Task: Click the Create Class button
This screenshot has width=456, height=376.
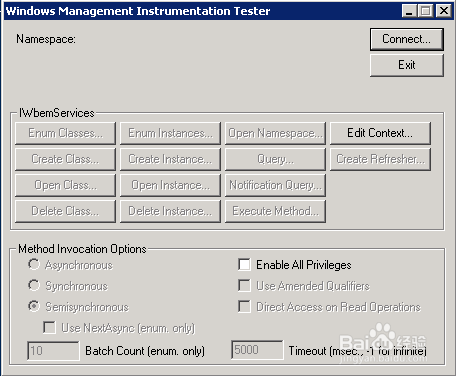Action: click(65, 159)
